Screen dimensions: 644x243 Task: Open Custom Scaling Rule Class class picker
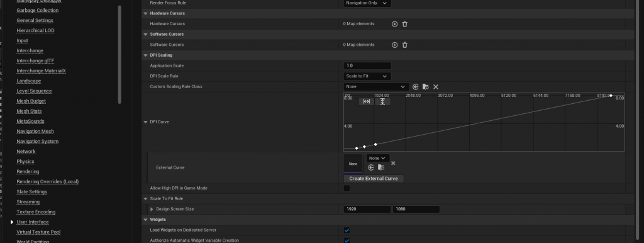click(376, 87)
